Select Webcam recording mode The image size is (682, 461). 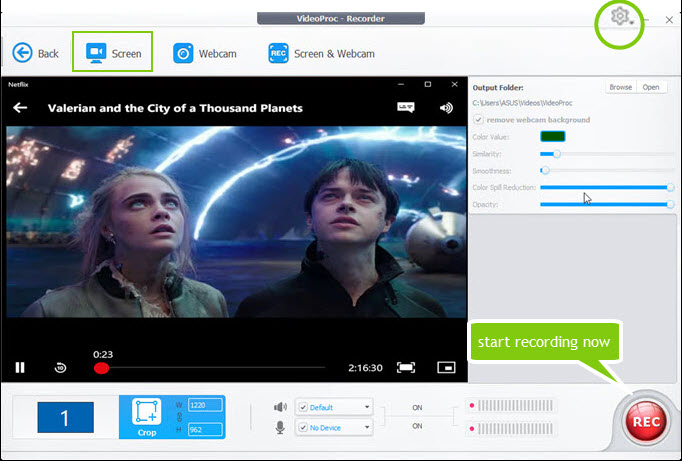coord(204,53)
